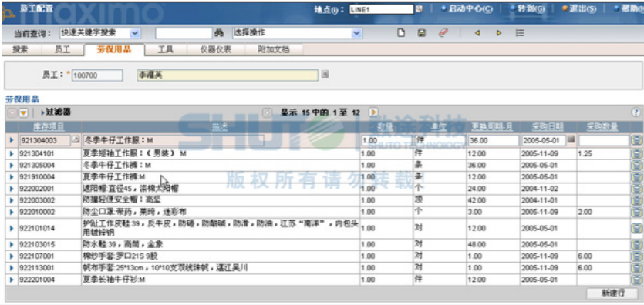
Task: Toggle the 过滤器 filter row
Action: coord(56,112)
